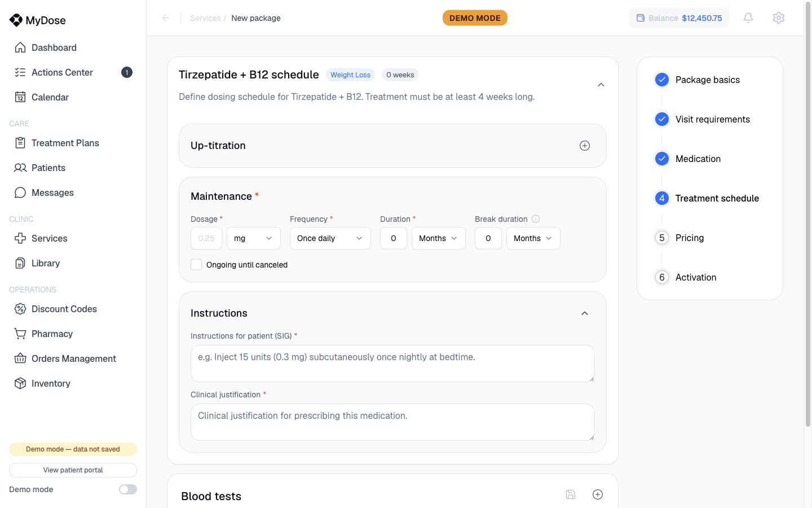Collapse the Tirzepatide + B12 schedule section
The width and height of the screenshot is (812, 508).
601,85
